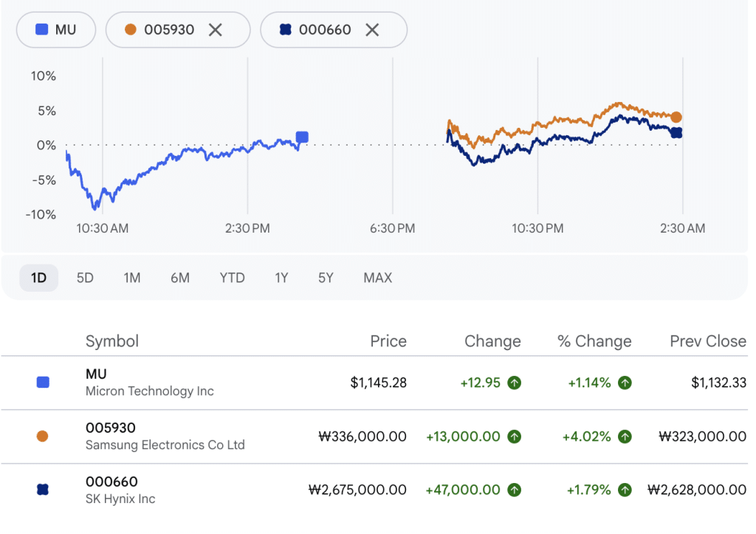Switch to the YTD time range
This screenshot has height=534, width=756.
tap(232, 278)
